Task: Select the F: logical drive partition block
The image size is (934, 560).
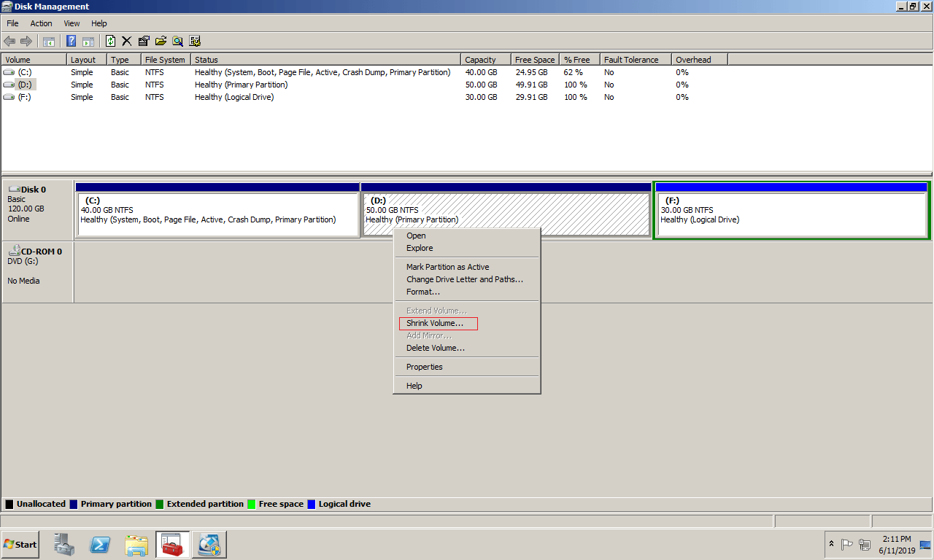Action: click(x=791, y=214)
